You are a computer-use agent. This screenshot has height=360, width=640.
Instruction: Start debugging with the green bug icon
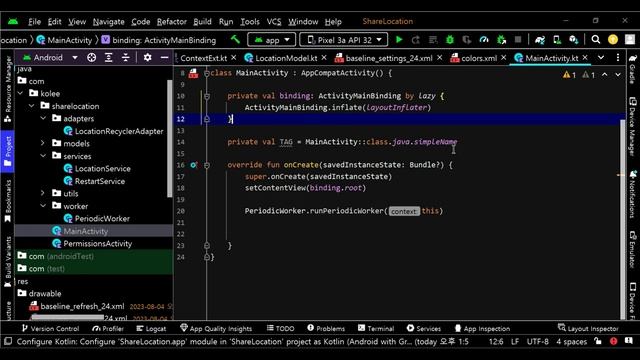tap(450, 40)
